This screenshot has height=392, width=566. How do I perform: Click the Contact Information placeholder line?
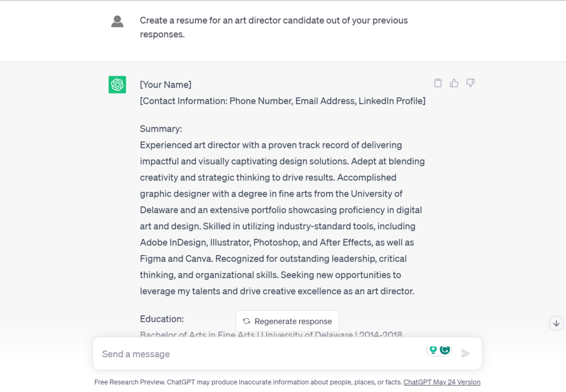click(x=282, y=101)
